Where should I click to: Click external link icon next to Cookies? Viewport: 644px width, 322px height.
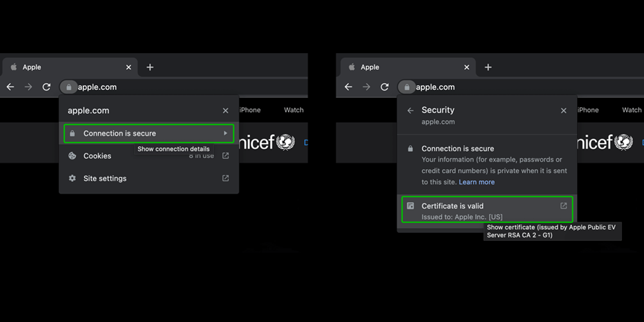225,156
